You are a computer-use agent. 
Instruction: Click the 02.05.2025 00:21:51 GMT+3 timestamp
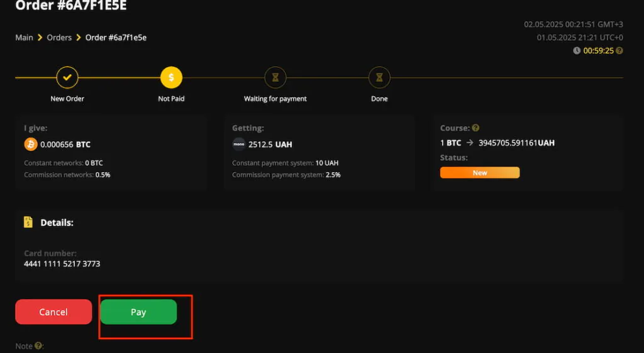pos(574,24)
